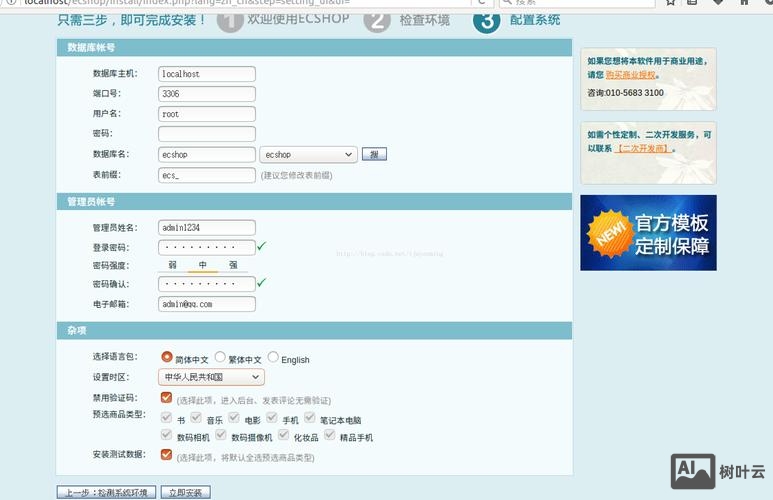This screenshot has height=500, width=773.
Task: Click the 咨询:010-5683 3100 phone text
Action: [626, 93]
